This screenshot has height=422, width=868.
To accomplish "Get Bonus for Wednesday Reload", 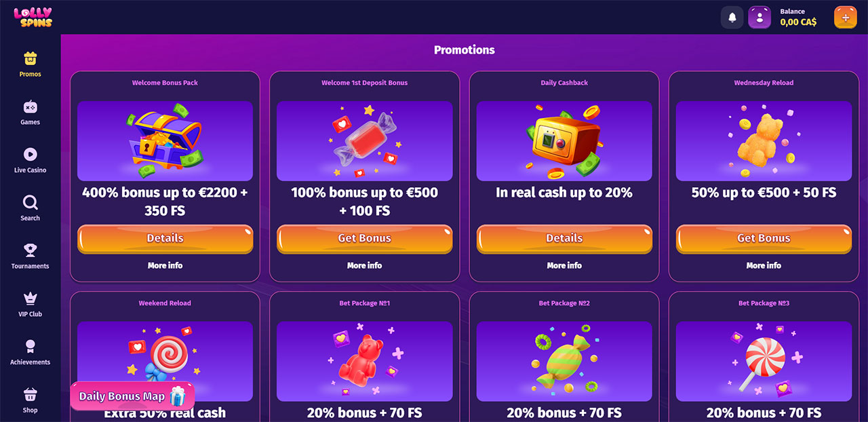I will 764,239.
